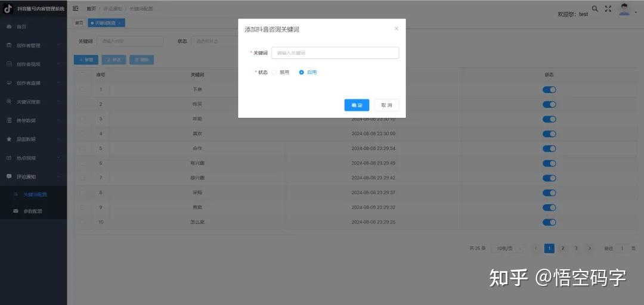Click the 星图数据 star icon
Image resolution: width=644 pixels, height=305 pixels.
9,139
